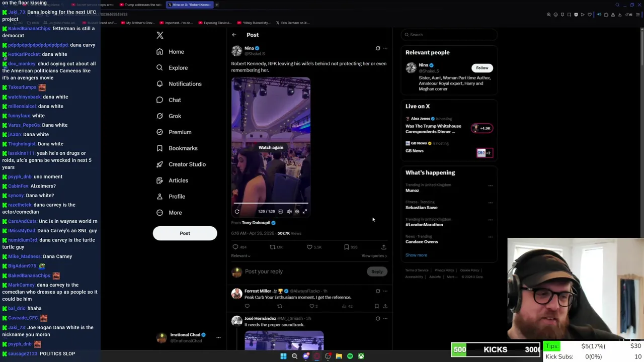Viewport: 644px width, 362px height.
Task: Click the Grok icon on Nina's post
Action: pos(378,48)
